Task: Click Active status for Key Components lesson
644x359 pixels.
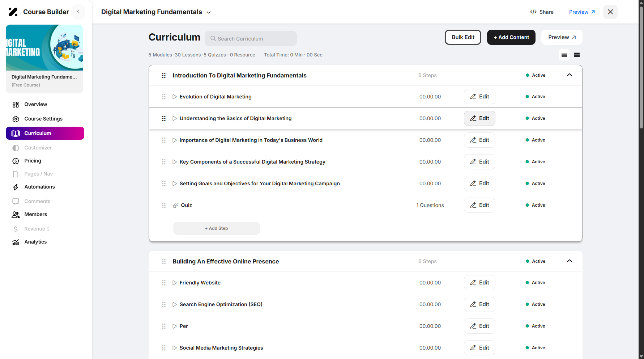Action: tap(536, 162)
